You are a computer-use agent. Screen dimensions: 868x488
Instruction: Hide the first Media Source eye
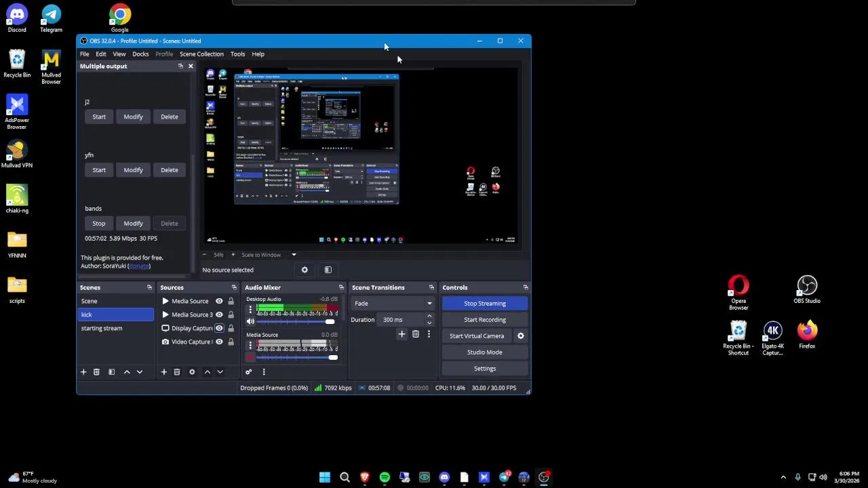[x=219, y=301]
